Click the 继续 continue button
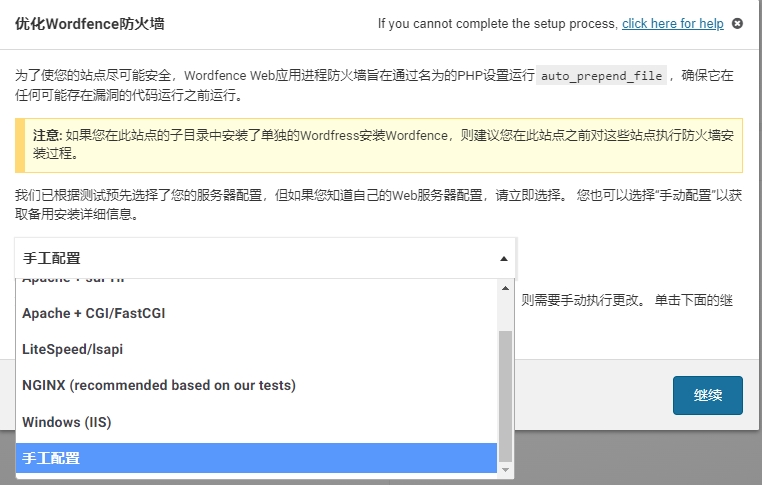The image size is (762, 485). [x=708, y=395]
